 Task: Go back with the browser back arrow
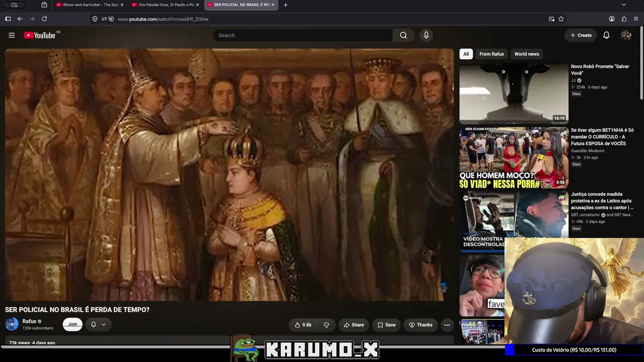click(x=20, y=19)
